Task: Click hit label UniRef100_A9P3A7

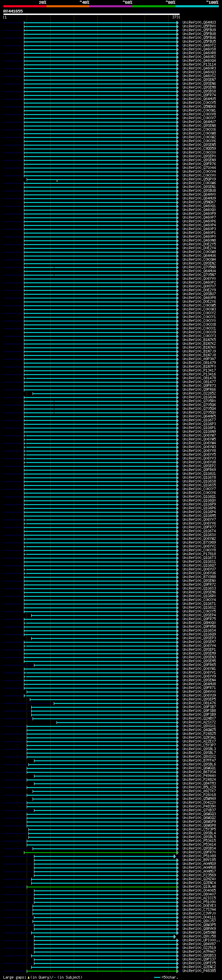Action: coord(199,359)
